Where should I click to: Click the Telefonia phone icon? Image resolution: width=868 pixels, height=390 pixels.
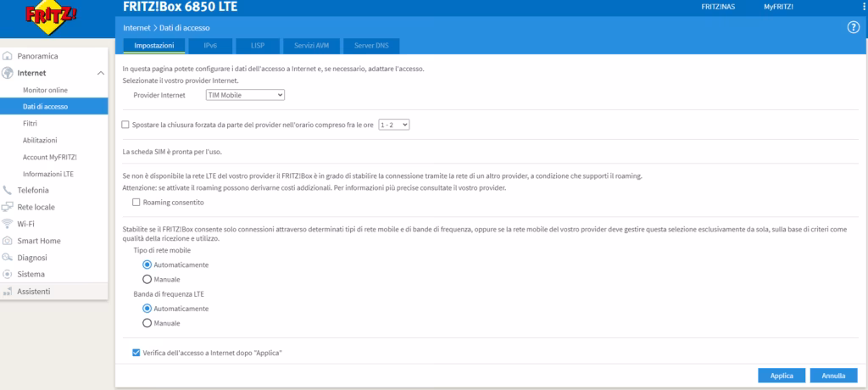pos(7,190)
